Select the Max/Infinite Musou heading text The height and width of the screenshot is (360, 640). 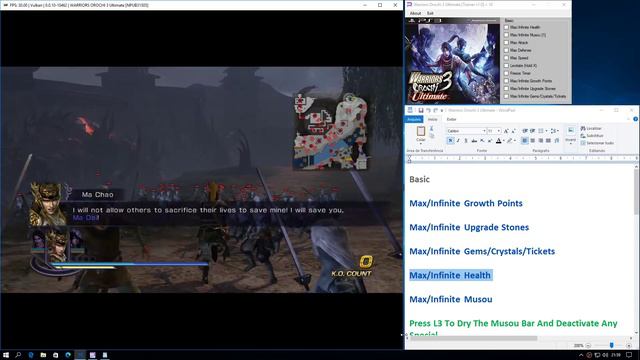(451, 299)
